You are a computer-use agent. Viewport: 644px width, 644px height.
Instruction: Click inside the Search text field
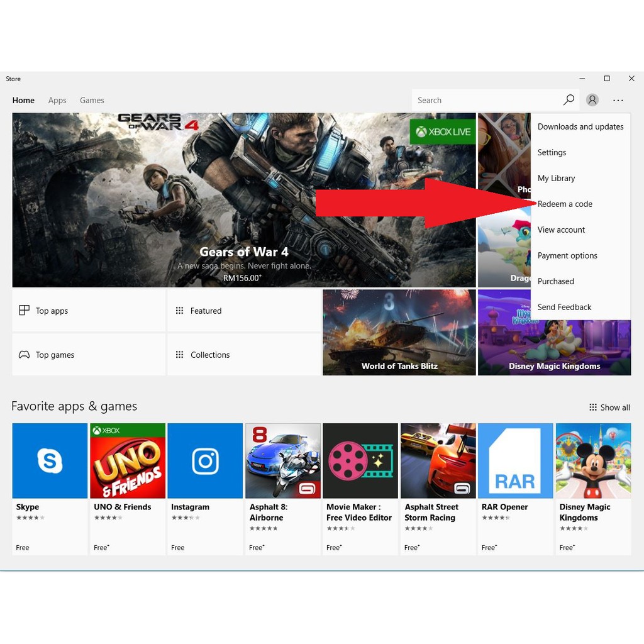tap(484, 100)
